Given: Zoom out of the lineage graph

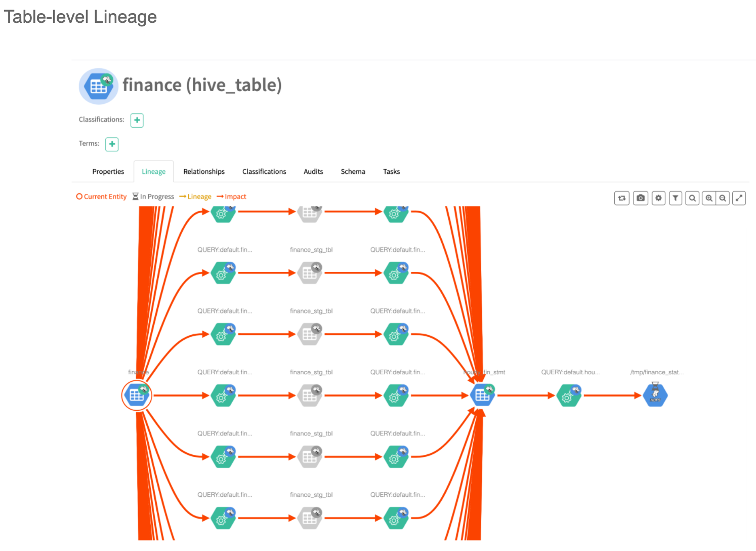Looking at the screenshot, I should click(x=723, y=198).
